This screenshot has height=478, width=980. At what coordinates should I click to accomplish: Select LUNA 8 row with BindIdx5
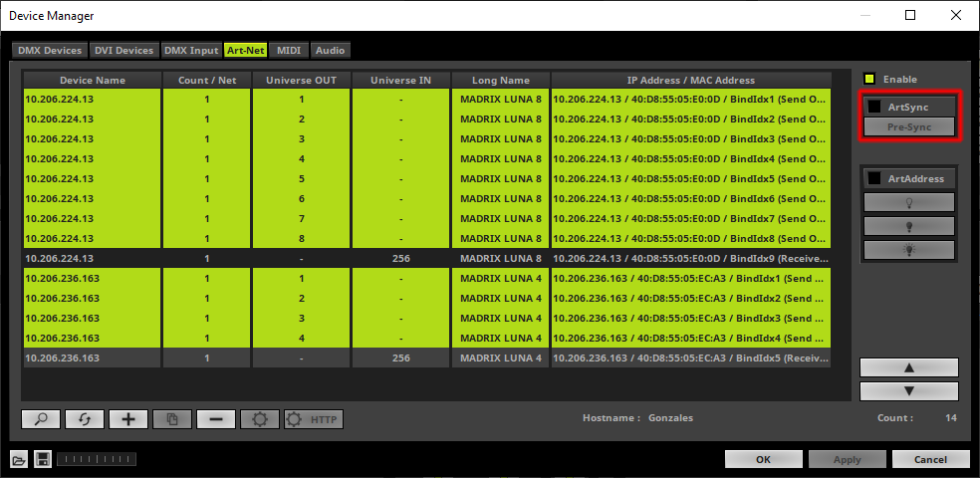click(427, 178)
